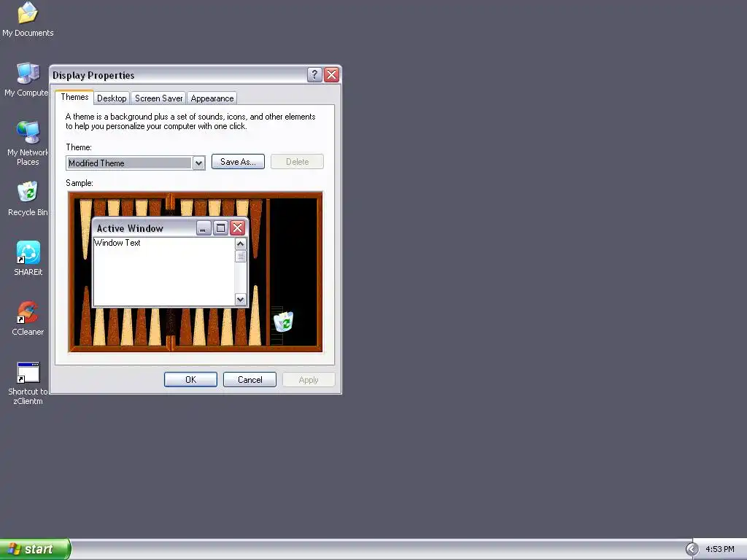The image size is (747, 560).
Task: Click the sample window scroll down arrow
Action: pyautogui.click(x=241, y=300)
